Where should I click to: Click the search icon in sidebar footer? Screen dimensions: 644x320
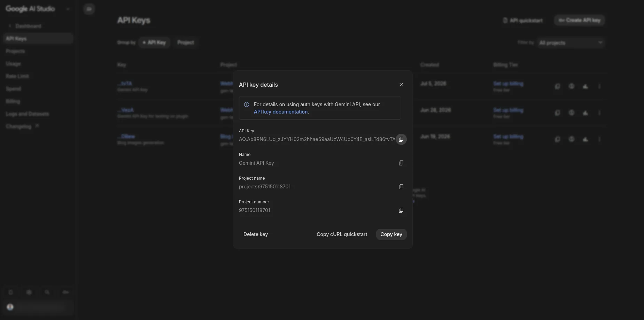click(47, 292)
